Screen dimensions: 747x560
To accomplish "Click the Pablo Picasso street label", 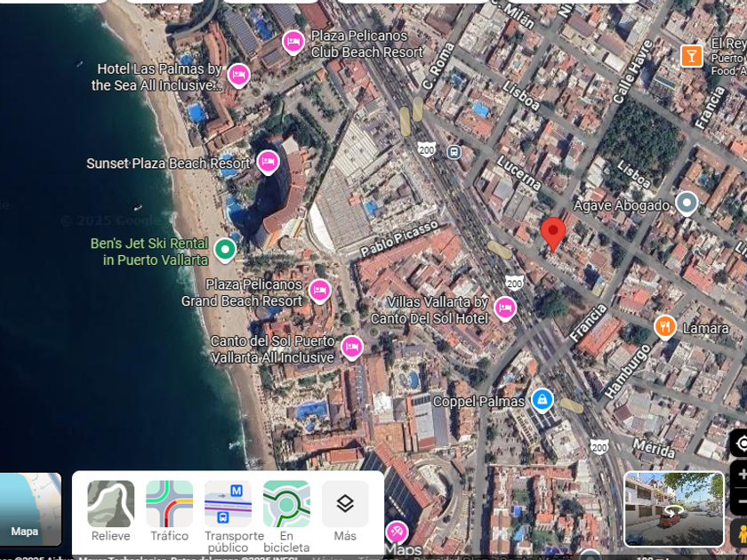I will click(399, 238).
